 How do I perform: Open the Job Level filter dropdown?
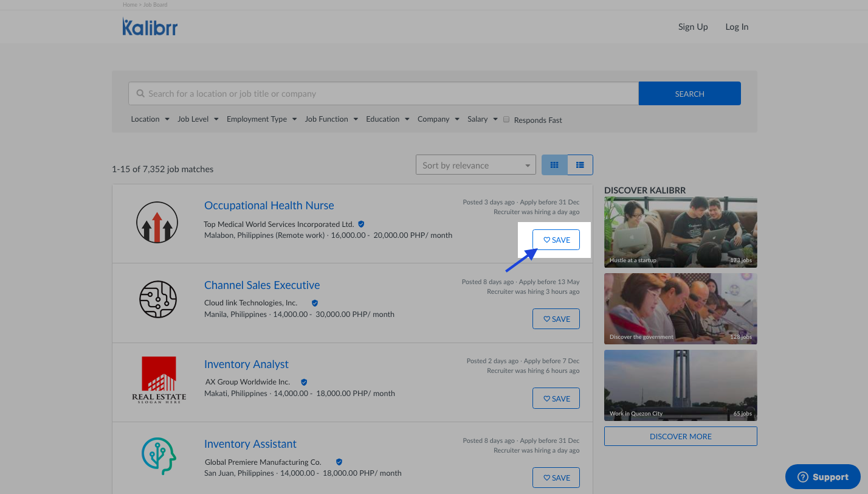(198, 119)
